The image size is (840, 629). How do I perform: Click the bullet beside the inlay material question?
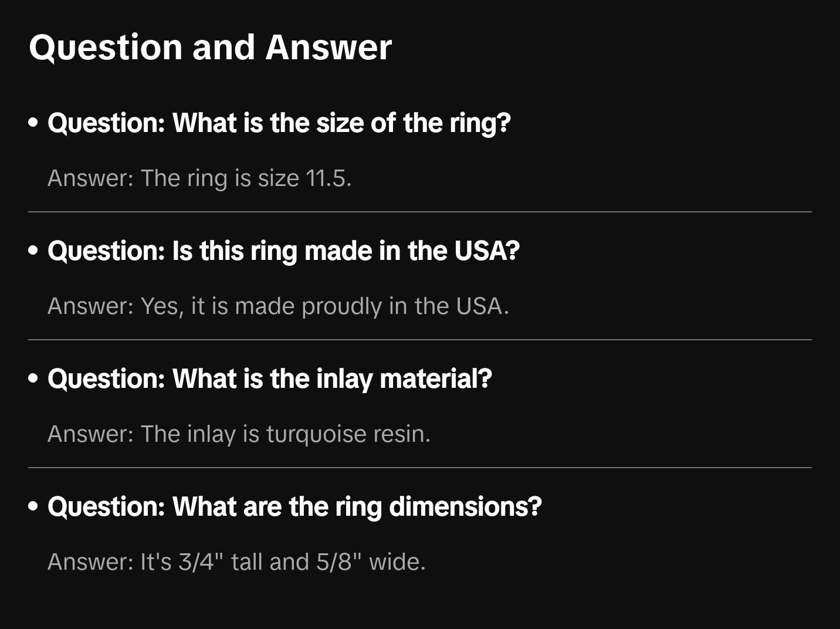pyautogui.click(x=33, y=378)
